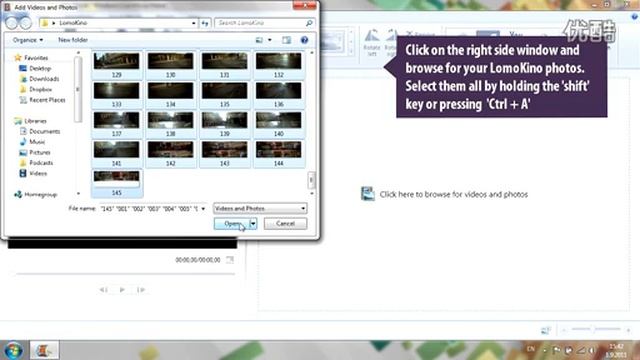Click the preview seek bar
Viewport: 640px width, 360px height.
tap(125, 274)
